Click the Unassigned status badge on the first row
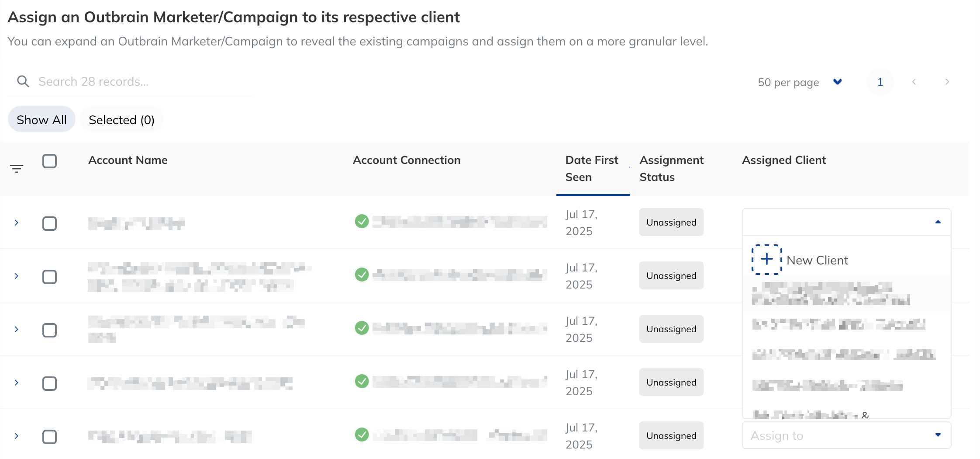The height and width of the screenshot is (459, 980). (x=671, y=222)
